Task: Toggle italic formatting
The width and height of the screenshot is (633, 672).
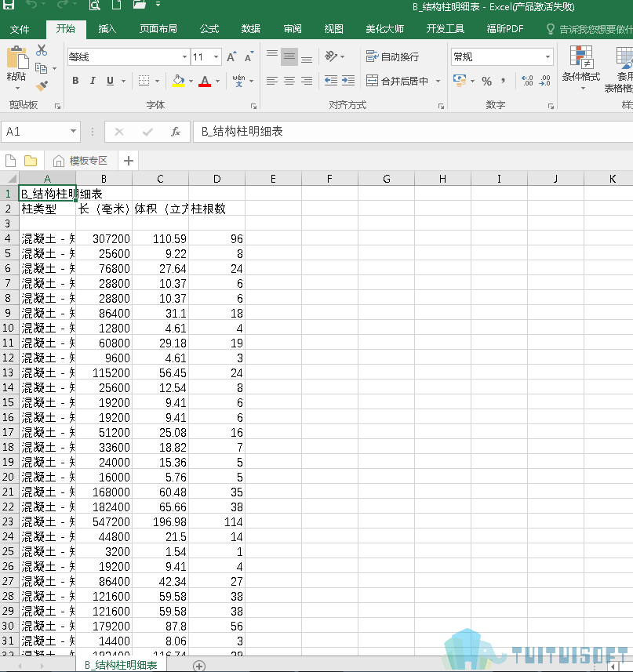Action: (x=93, y=81)
